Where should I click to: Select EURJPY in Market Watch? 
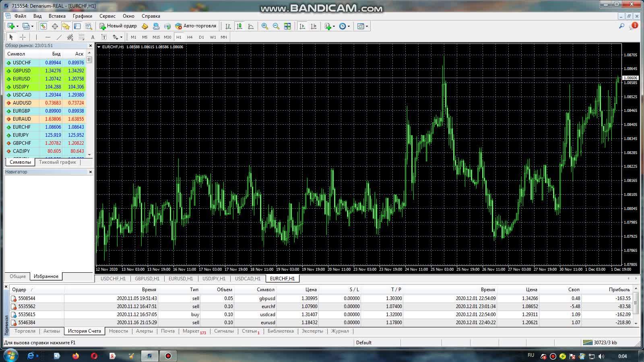tap(45, 135)
